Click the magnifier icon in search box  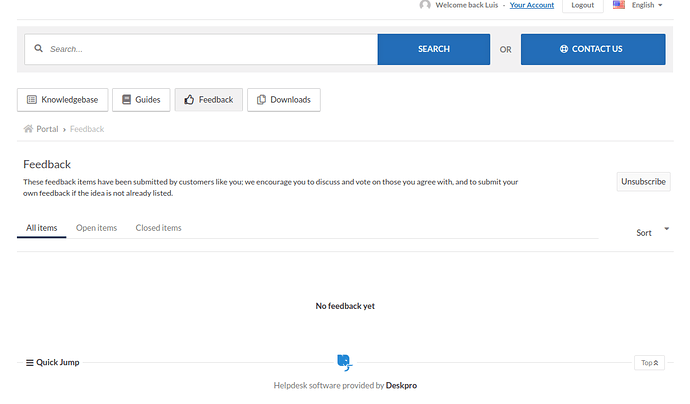click(x=39, y=48)
